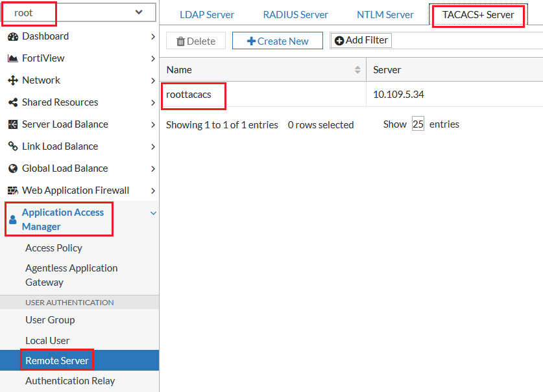Click the Dashboard gauge icon
The width and height of the screenshot is (543, 392).
[13, 37]
